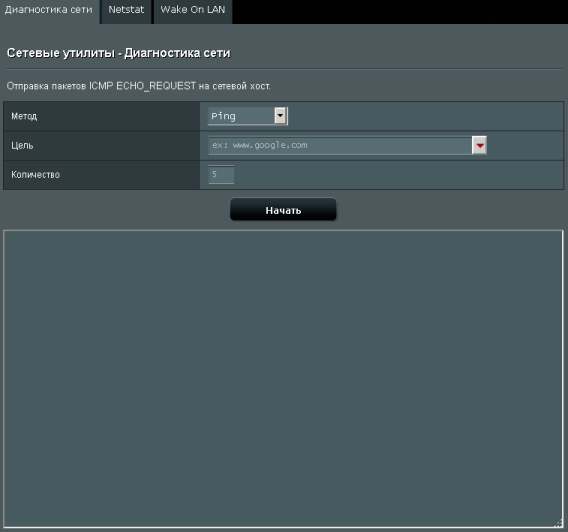Expand the target host list with the red arrow

(480, 146)
